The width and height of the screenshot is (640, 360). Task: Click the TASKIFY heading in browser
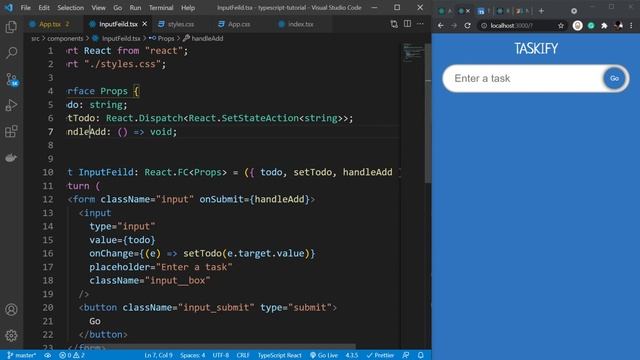pyautogui.click(x=536, y=49)
